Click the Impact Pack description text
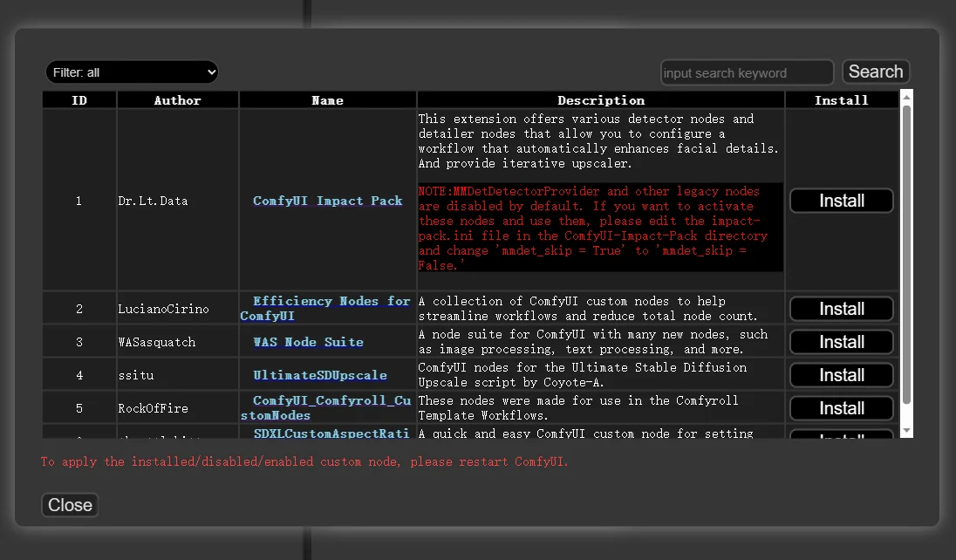956x560 pixels. 598,141
